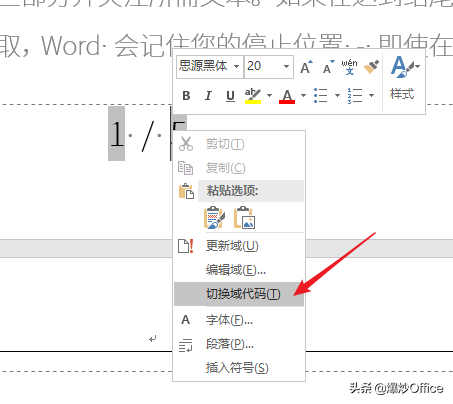Choose 复制(C) Copy in context menu

[x=239, y=168]
